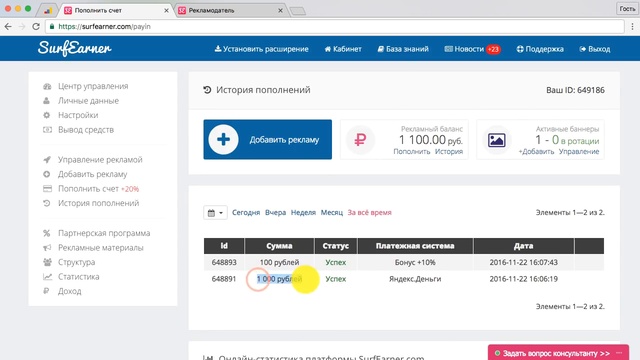Click the ruble sign balance icon
Image resolution: width=640 pixels, height=360 pixels.
pos(360,140)
